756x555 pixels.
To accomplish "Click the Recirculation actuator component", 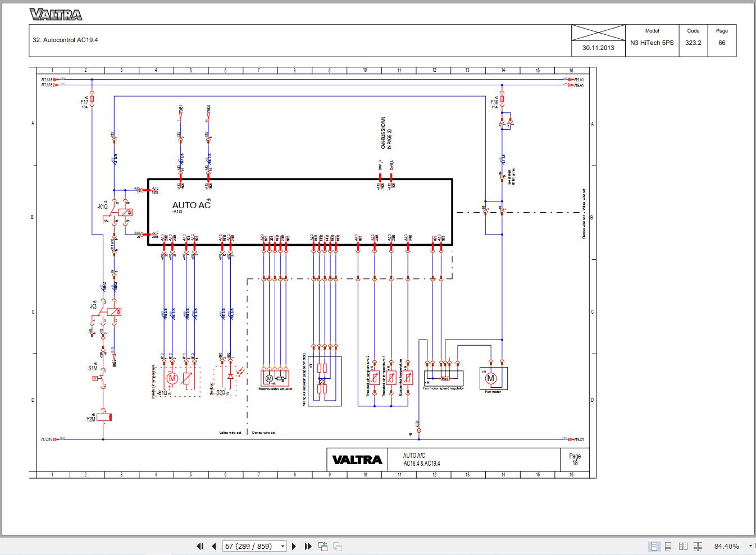I will tap(275, 379).
